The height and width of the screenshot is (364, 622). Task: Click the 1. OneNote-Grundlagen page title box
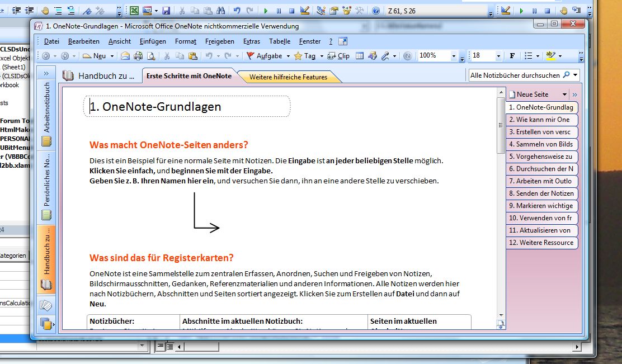coord(187,106)
